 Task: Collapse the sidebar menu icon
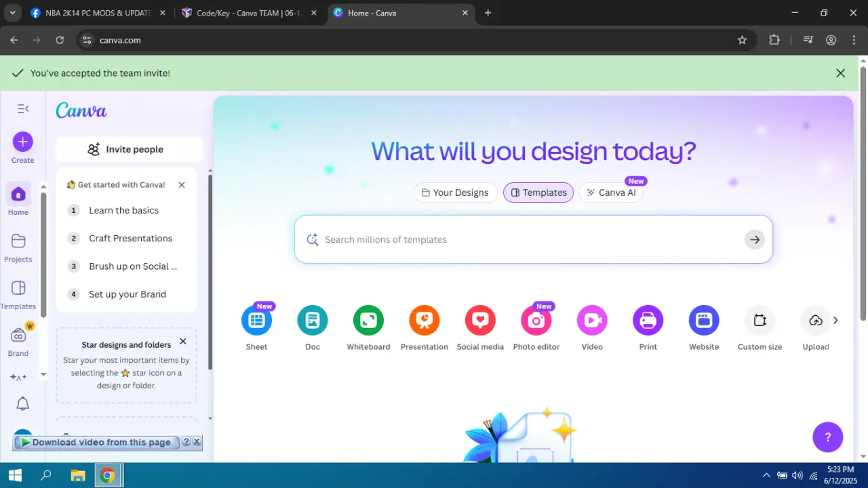(23, 108)
